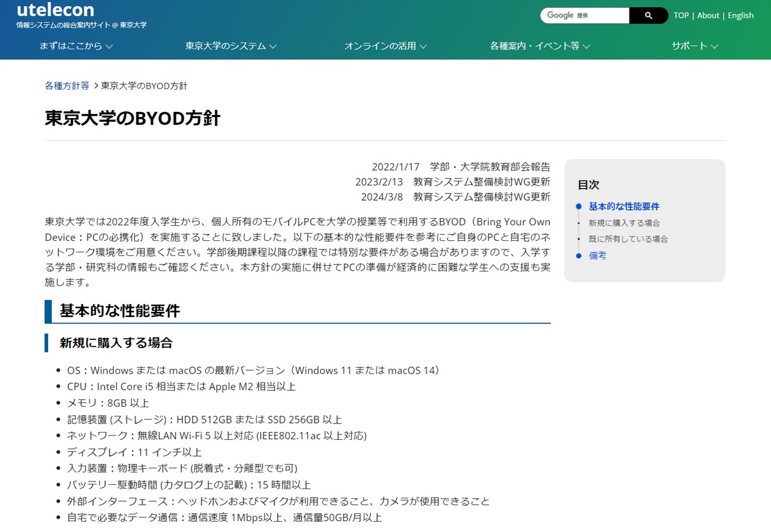This screenshot has height=532, width=771.
Task: Open the サポート navigation menu
Action: click(695, 46)
